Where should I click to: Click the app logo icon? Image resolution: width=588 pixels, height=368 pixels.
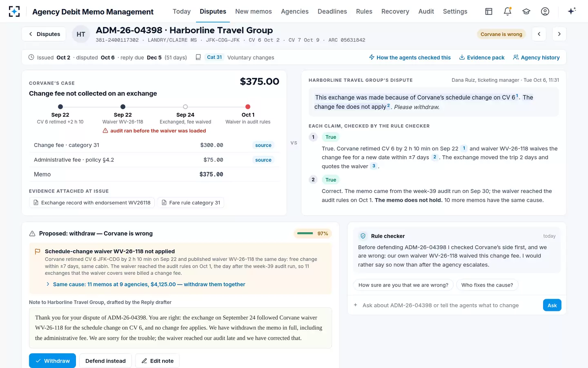14,11
